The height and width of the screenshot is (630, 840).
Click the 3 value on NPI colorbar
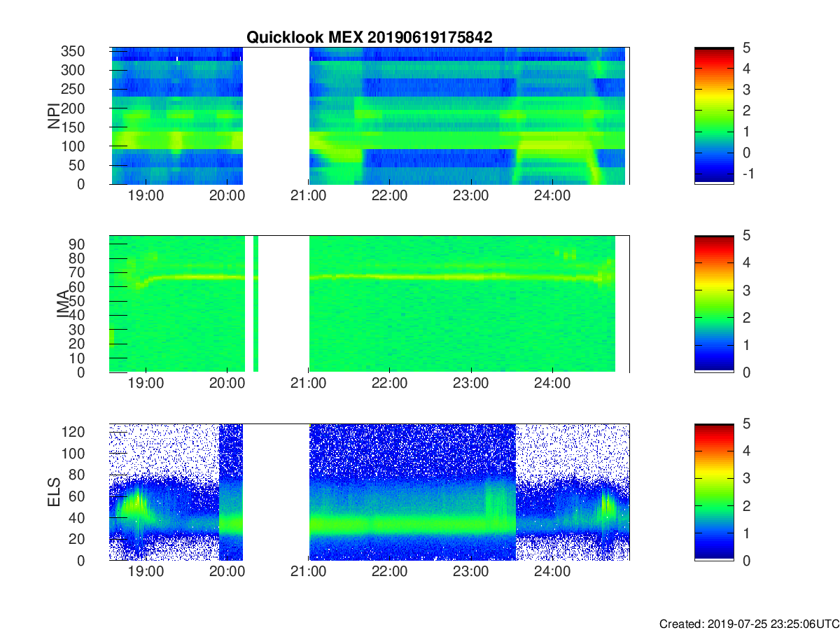[746, 90]
